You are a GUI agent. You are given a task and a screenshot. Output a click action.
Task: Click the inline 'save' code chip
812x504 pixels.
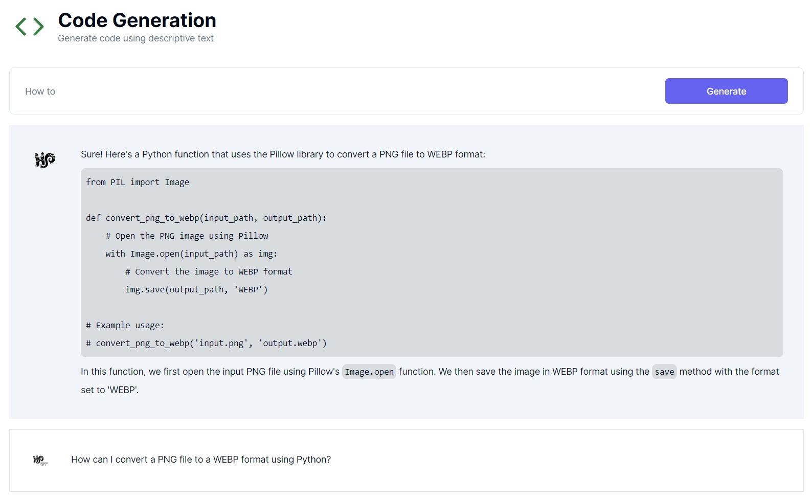click(664, 372)
